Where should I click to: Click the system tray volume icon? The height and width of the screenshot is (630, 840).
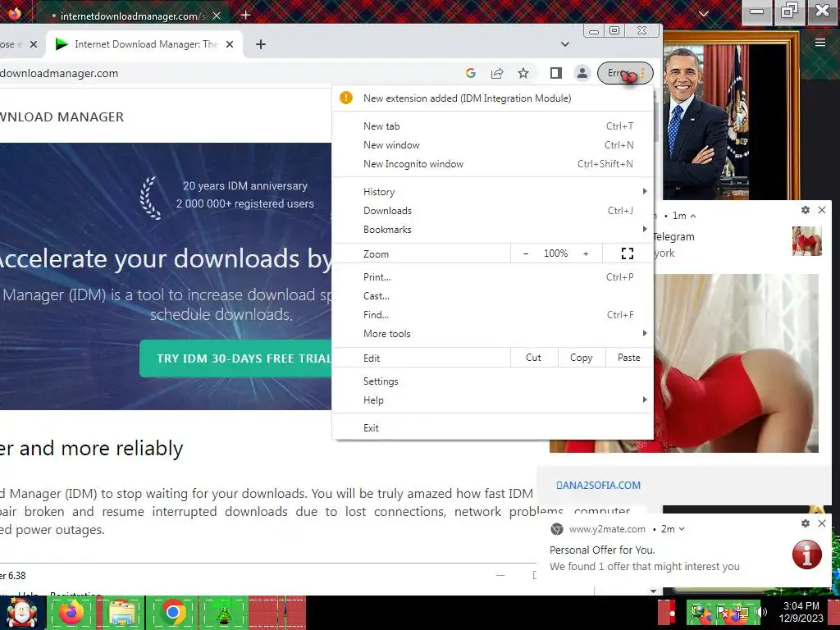pyautogui.click(x=761, y=612)
